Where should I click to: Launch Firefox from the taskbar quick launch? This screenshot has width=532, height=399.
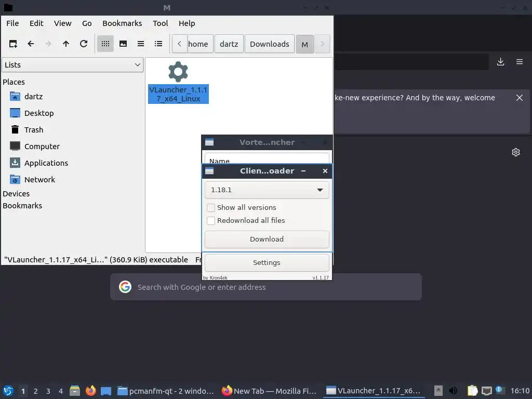click(x=90, y=391)
